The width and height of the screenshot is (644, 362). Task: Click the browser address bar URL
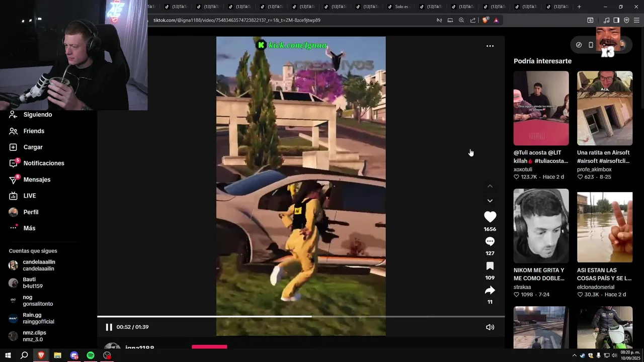tap(236, 20)
